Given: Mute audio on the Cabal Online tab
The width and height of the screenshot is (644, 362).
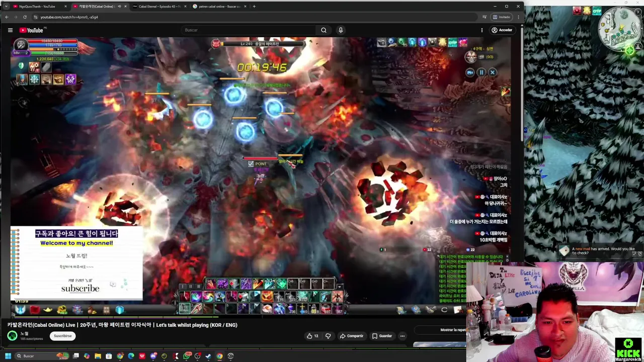Looking at the screenshot, I should tap(119, 7).
